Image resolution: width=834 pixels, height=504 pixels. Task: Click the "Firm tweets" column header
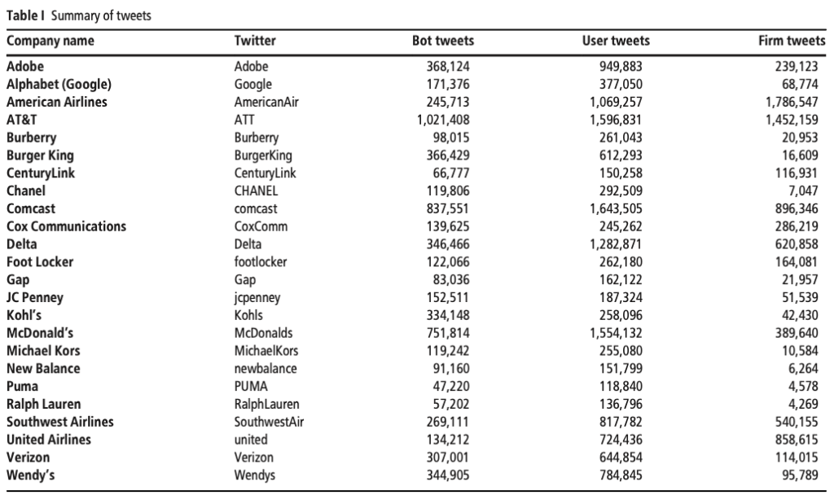792,41
